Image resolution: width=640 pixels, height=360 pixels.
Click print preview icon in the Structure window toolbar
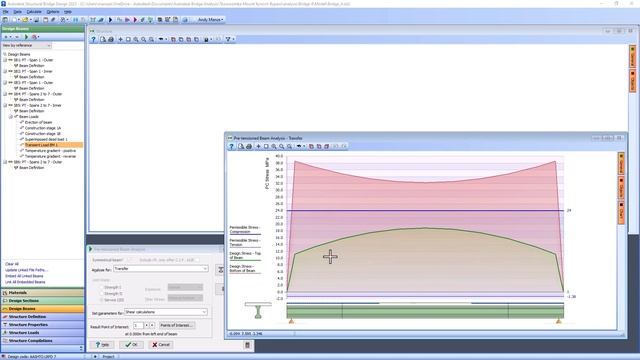(x=103, y=40)
